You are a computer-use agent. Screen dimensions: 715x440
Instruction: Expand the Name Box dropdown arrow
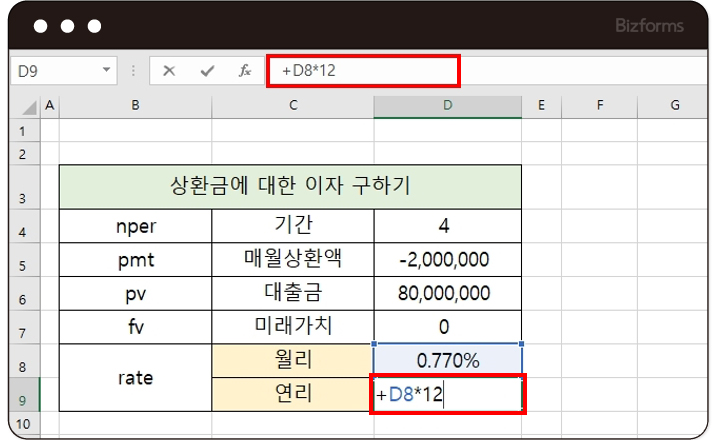coord(107,71)
